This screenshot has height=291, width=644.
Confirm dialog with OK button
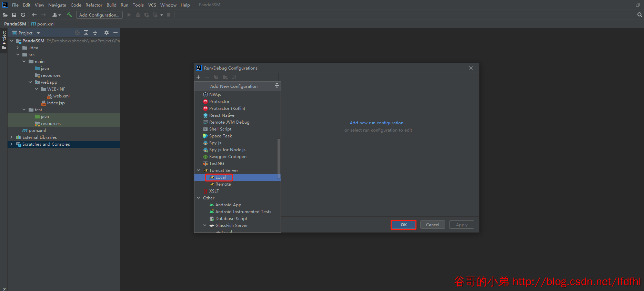pyautogui.click(x=403, y=225)
